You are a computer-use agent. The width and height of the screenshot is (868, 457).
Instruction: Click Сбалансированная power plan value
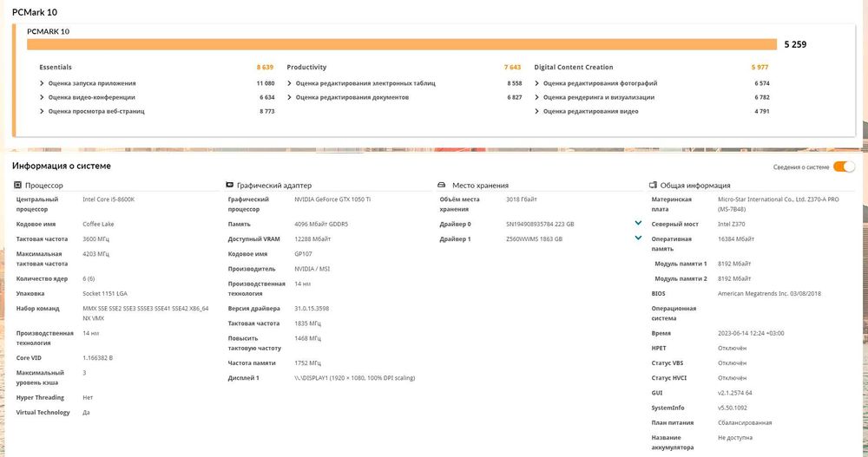tap(745, 422)
